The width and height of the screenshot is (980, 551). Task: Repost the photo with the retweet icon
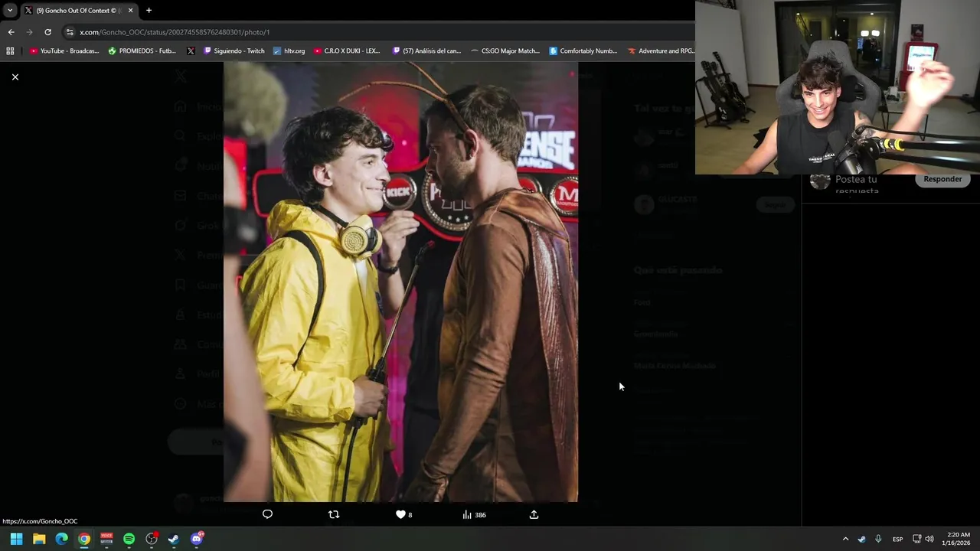pyautogui.click(x=334, y=514)
